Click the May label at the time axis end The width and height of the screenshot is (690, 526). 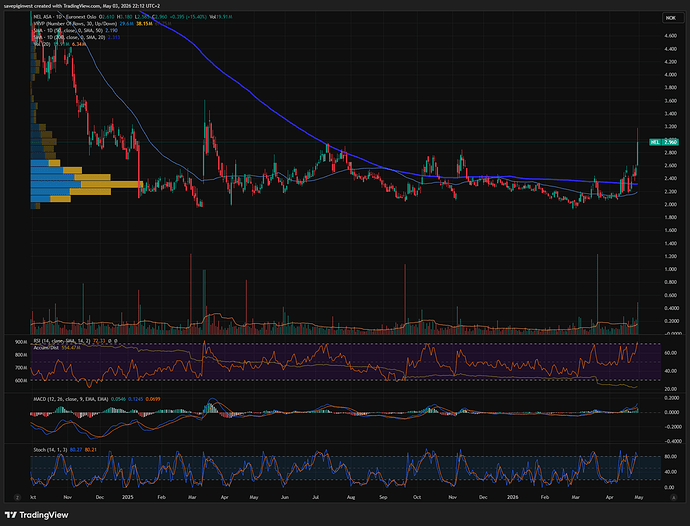(639, 497)
